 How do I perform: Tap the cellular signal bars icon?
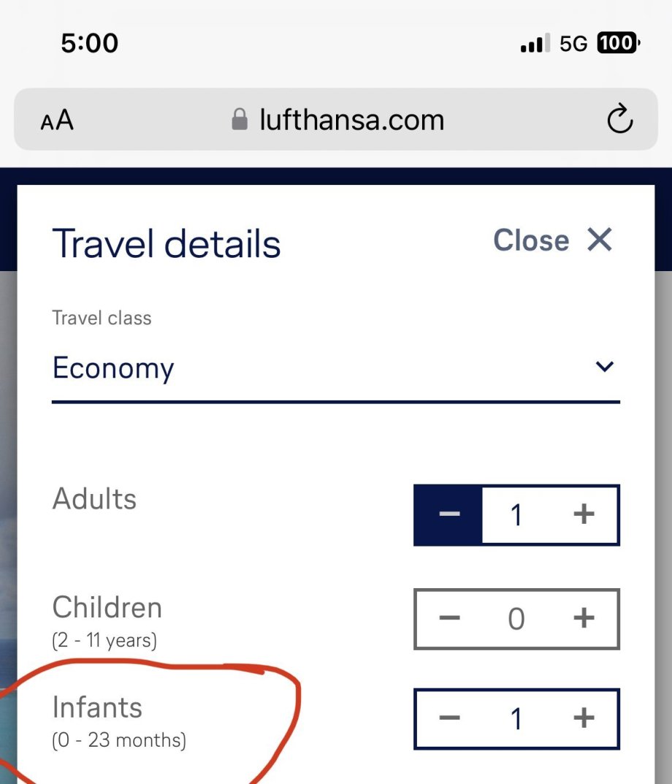click(x=535, y=45)
